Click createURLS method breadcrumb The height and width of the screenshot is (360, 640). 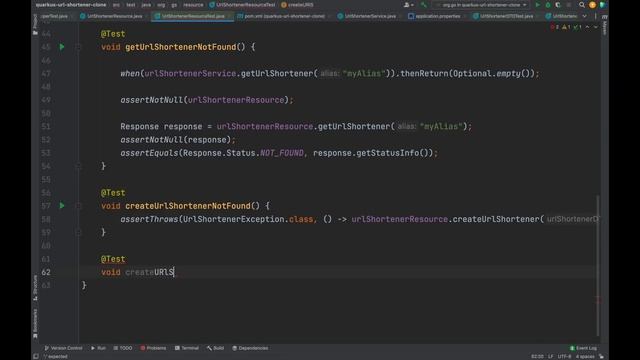[x=298, y=5]
